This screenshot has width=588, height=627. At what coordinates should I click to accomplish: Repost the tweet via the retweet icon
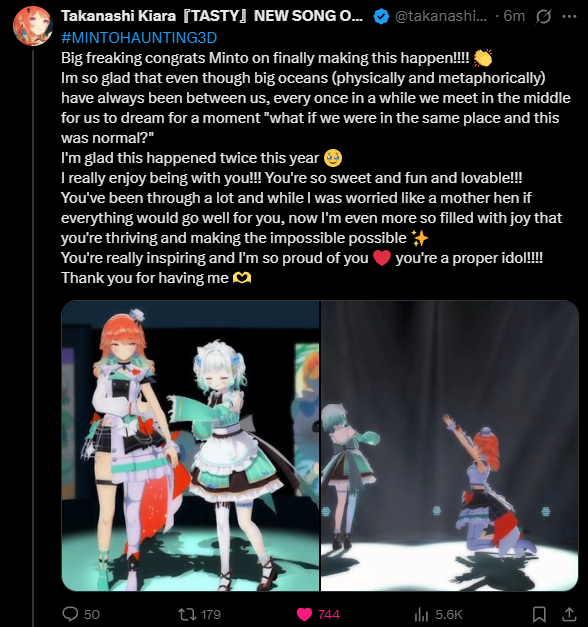click(x=186, y=614)
